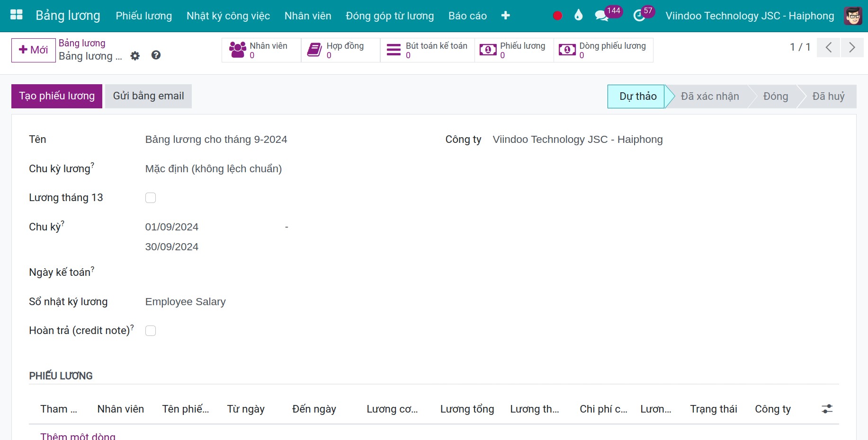Click the Mới button
The height and width of the screenshot is (440, 868).
click(x=34, y=50)
